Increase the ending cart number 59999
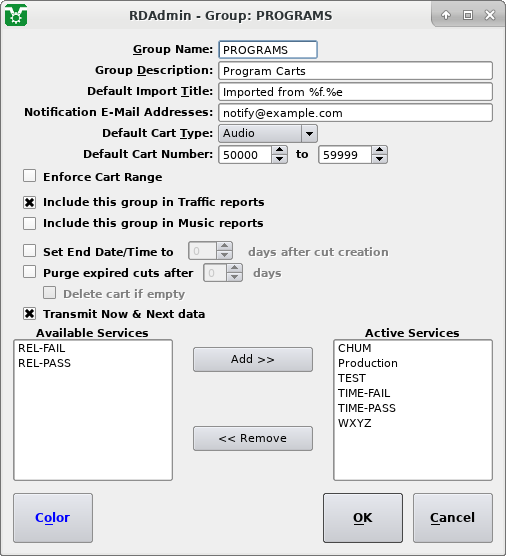The image size is (506, 556). coord(379,150)
